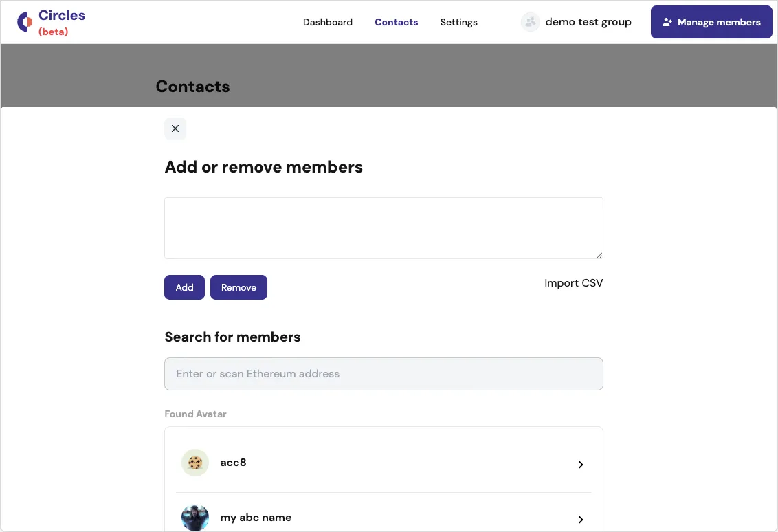Select the demo test group label
Screen dimensions: 778x532
pyautogui.click(x=588, y=22)
